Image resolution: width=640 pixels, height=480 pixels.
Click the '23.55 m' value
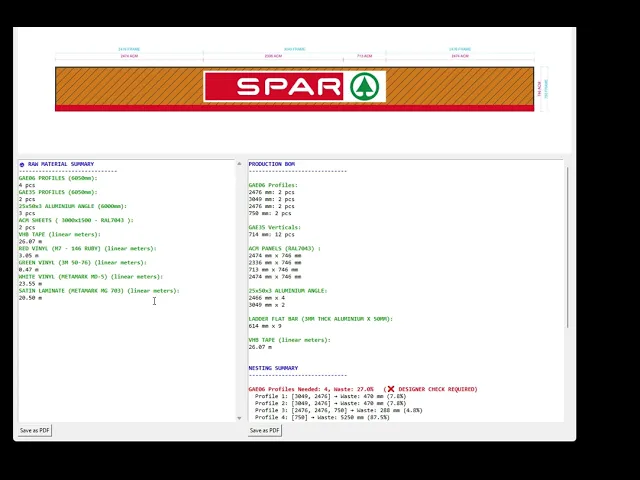tap(30, 284)
